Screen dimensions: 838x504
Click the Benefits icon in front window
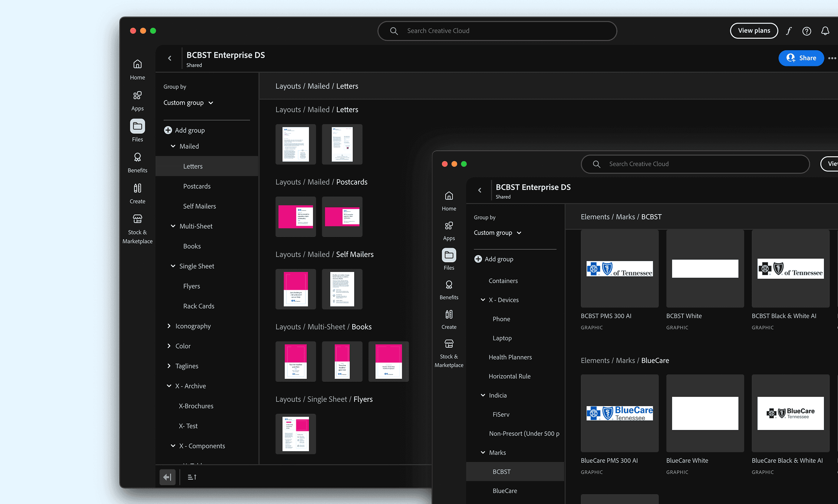pos(449,290)
